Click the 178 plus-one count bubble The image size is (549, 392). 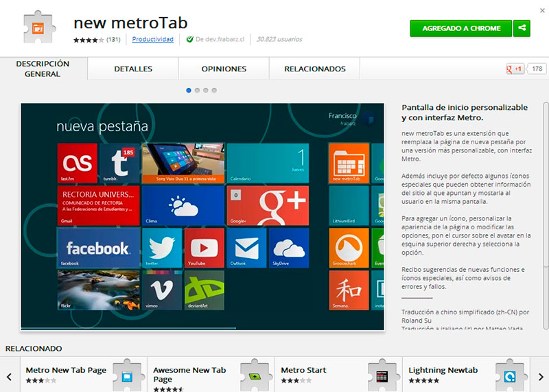point(537,69)
